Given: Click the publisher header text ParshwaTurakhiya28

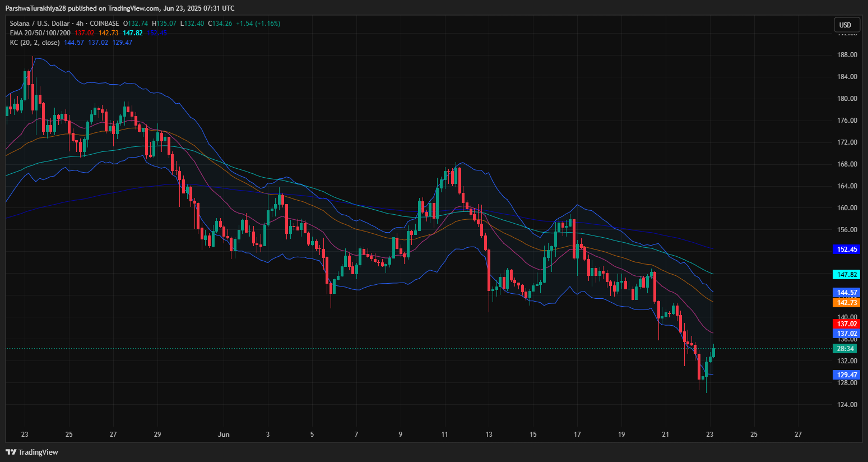Looking at the screenshot, I should [x=36, y=8].
